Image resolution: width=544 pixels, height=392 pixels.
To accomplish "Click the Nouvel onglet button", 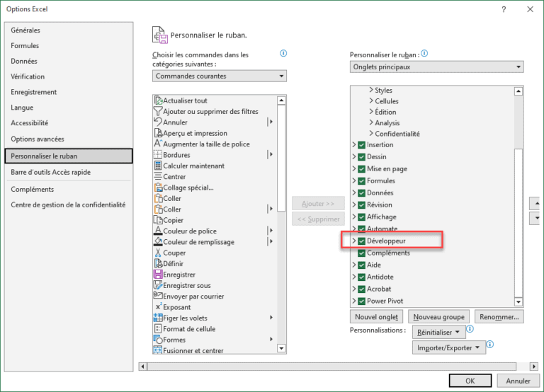I will pos(377,317).
